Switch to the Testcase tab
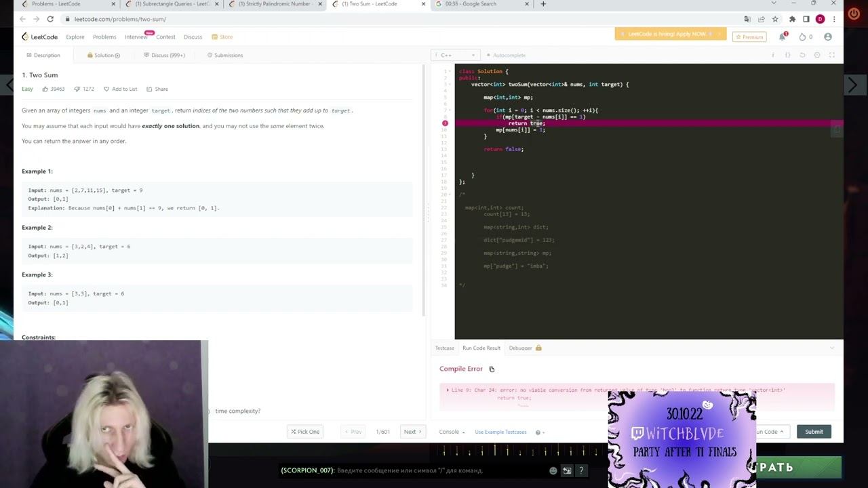The width and height of the screenshot is (868, 488). (444, 348)
